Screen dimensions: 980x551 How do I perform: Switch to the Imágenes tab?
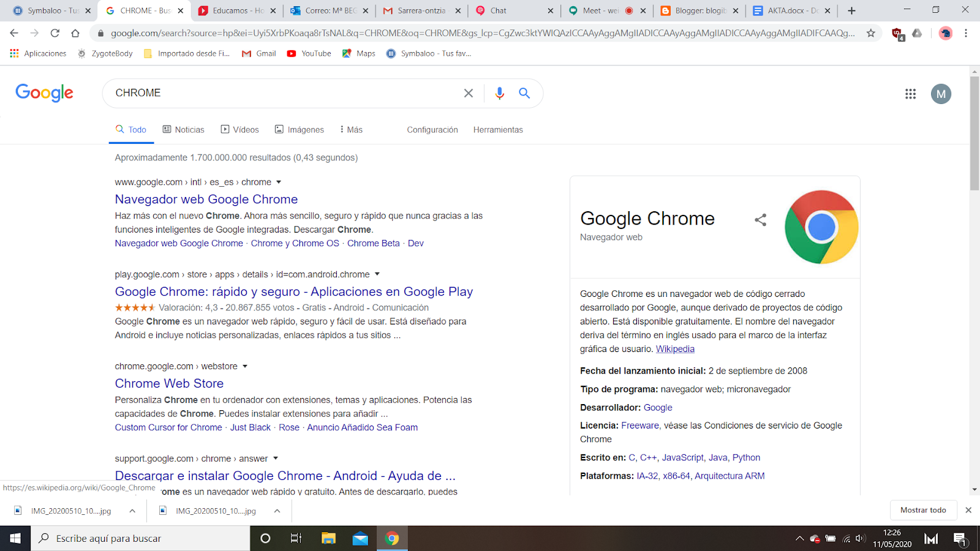[x=299, y=130]
